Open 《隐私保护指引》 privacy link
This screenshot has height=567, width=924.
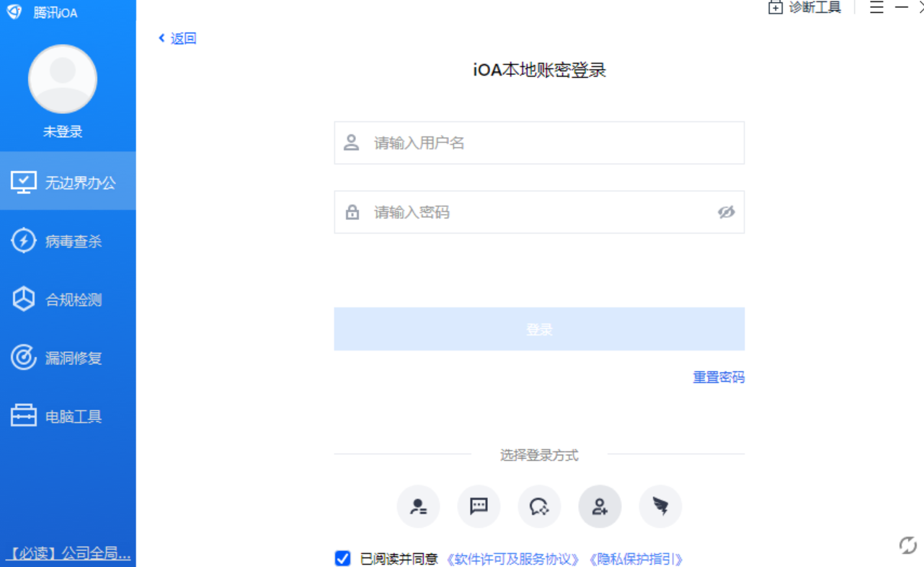[x=636, y=559]
